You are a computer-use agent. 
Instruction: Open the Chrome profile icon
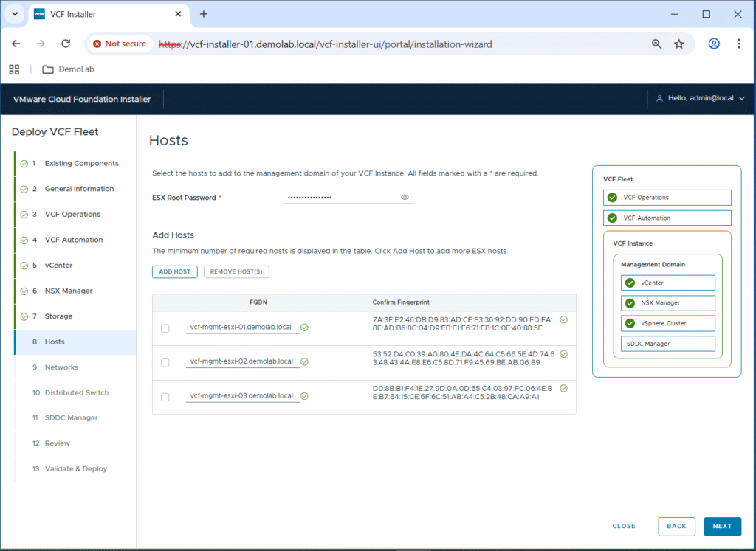[714, 44]
